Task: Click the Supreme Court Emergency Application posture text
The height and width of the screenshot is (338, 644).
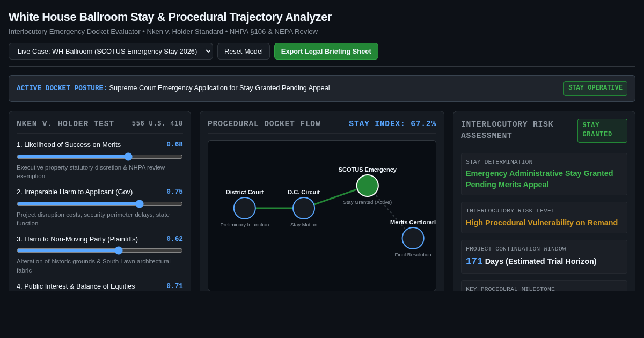Action: tap(219, 88)
